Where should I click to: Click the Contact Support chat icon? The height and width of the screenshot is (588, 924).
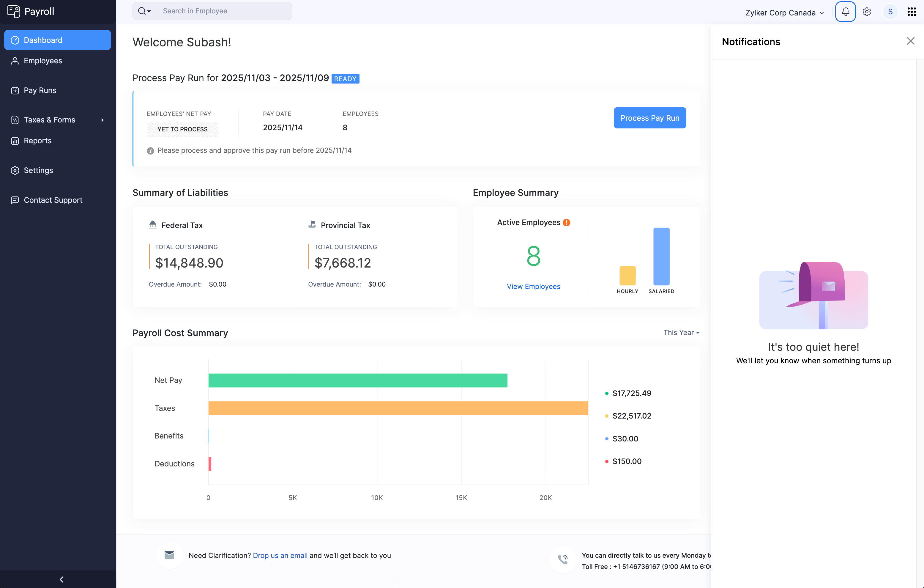pyautogui.click(x=15, y=200)
